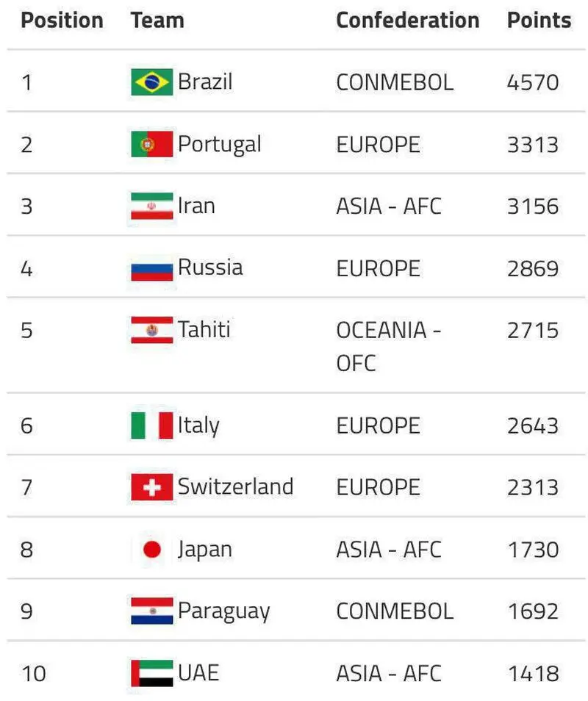Click the Italy flag icon
The height and width of the screenshot is (701, 588).
tap(151, 425)
